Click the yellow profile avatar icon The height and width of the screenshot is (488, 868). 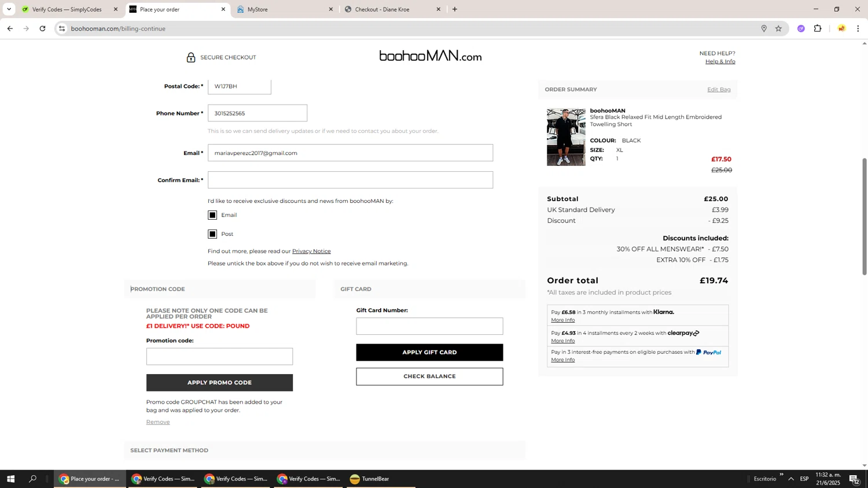coord(841,28)
